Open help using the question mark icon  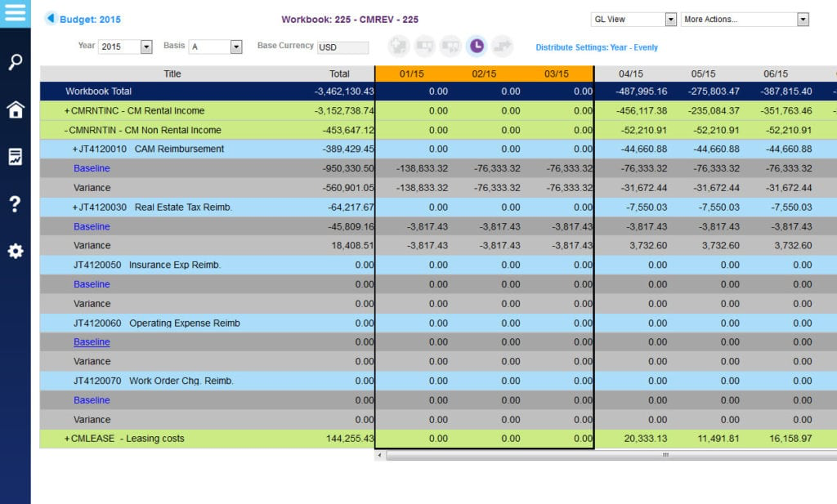(15, 204)
